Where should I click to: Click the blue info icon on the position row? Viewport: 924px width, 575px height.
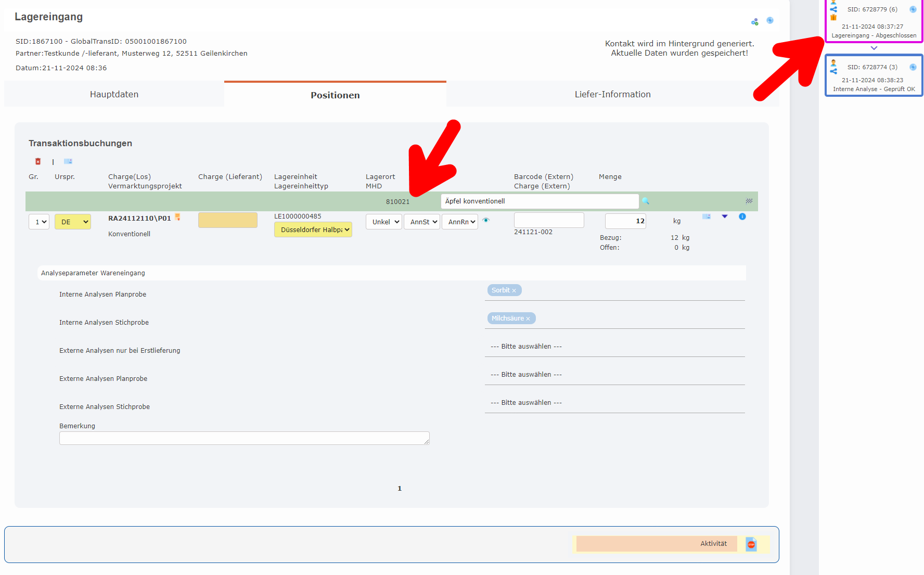pos(742,217)
